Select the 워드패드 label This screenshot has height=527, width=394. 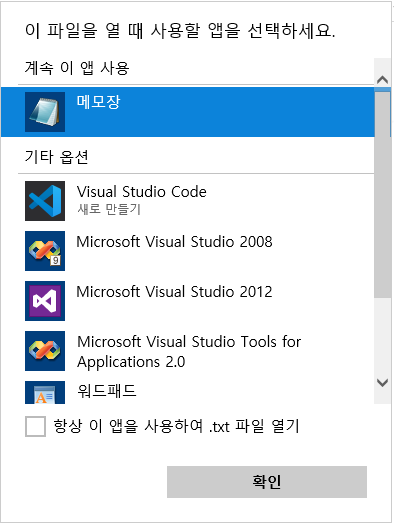pyautogui.click(x=107, y=391)
